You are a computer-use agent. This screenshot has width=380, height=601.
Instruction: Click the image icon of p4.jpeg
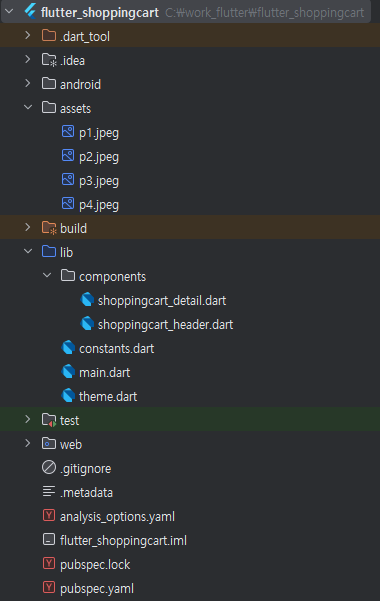click(x=68, y=204)
